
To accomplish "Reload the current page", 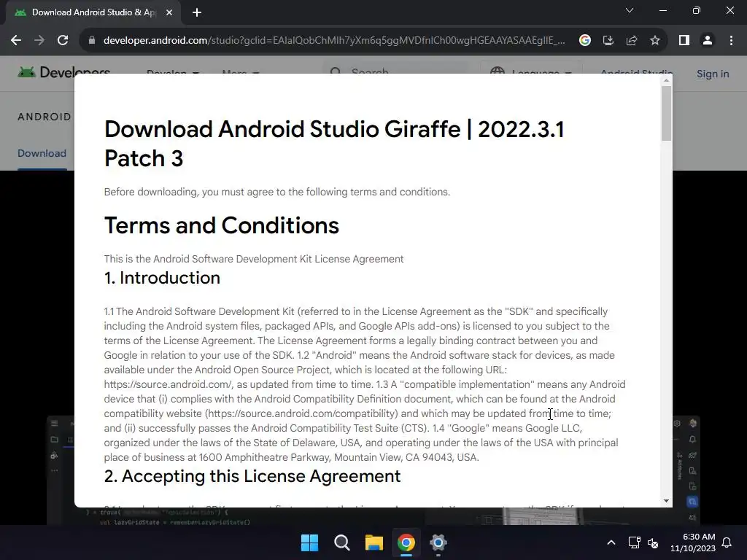I will coord(63,41).
